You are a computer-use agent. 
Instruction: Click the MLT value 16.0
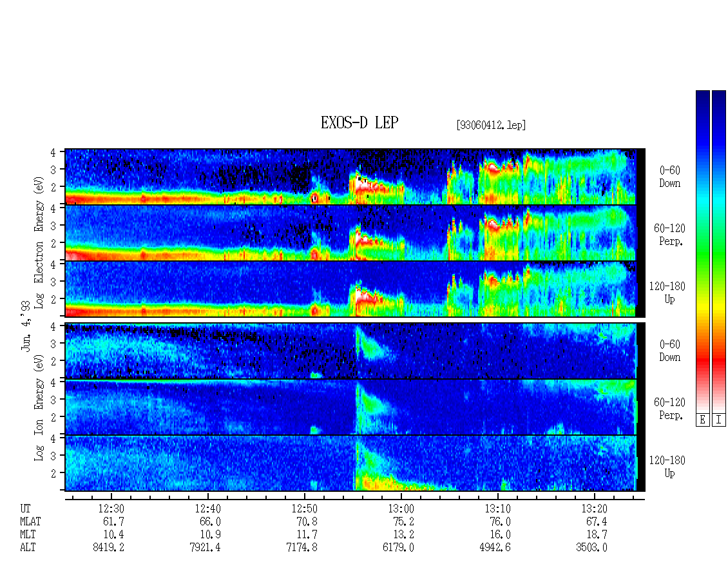click(x=500, y=535)
